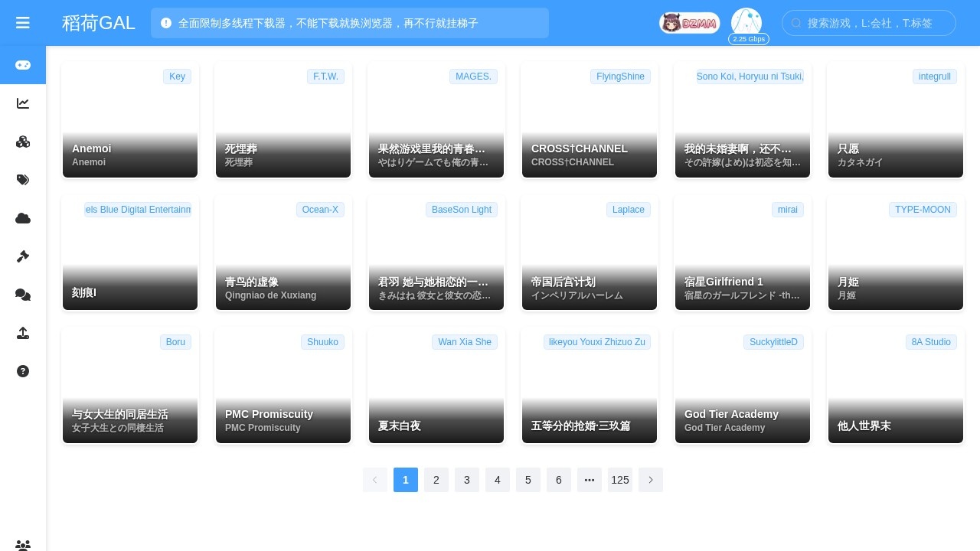Click the Sono Koi, Horyuu ni Tsuki tag

(x=750, y=77)
